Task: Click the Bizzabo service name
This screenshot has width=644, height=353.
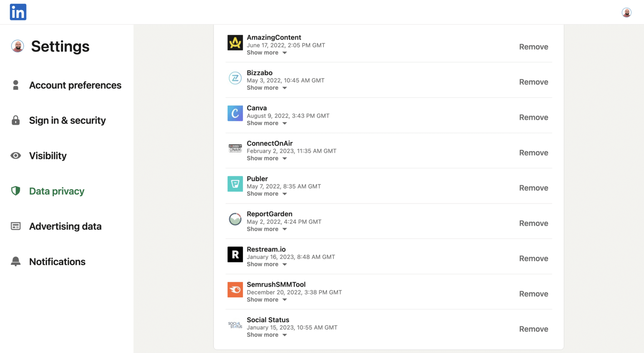Action: tap(259, 73)
